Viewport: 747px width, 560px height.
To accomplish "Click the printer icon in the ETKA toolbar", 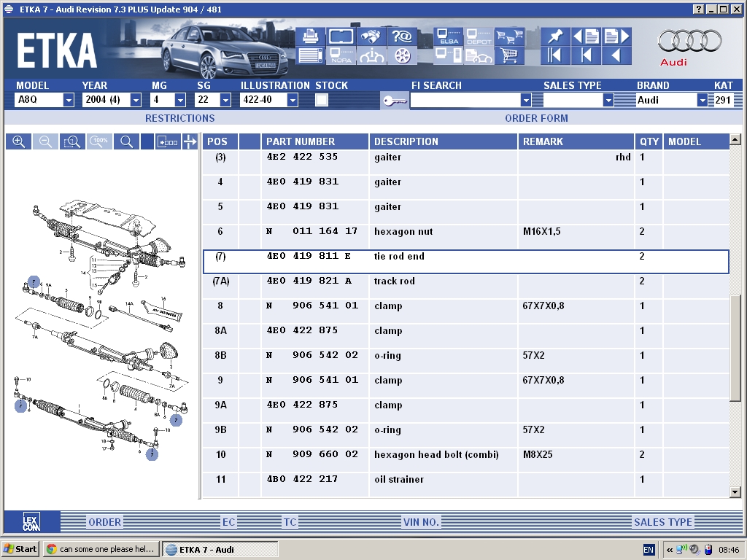I will coord(311,36).
